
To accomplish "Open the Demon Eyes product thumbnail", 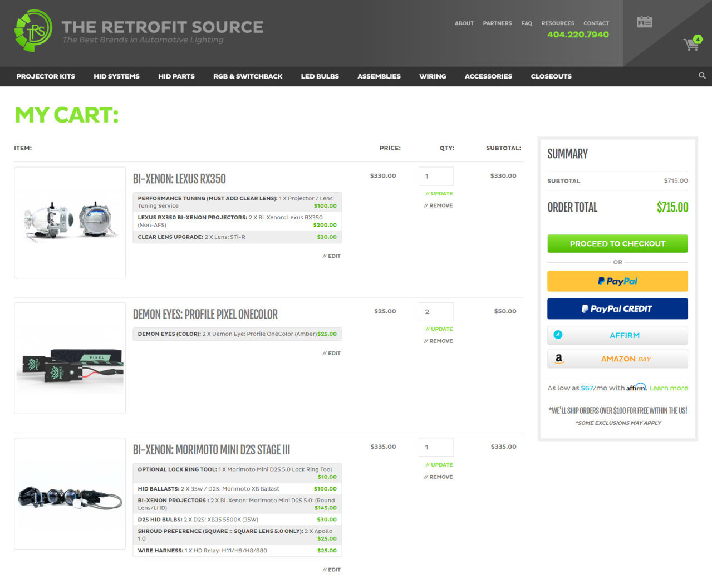I will (70, 358).
